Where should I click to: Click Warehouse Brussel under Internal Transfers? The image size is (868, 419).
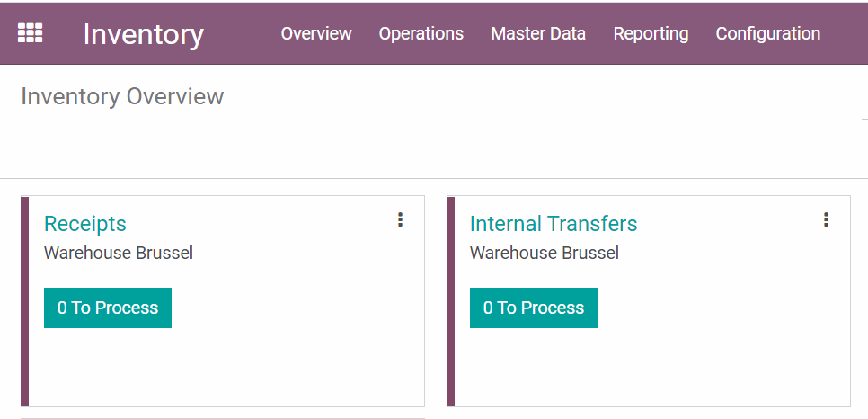click(x=545, y=253)
